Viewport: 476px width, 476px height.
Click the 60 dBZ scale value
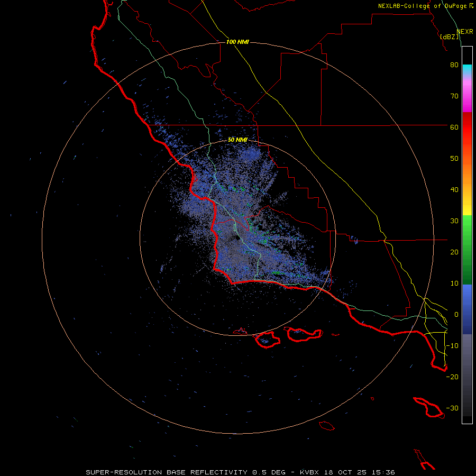tap(454, 127)
